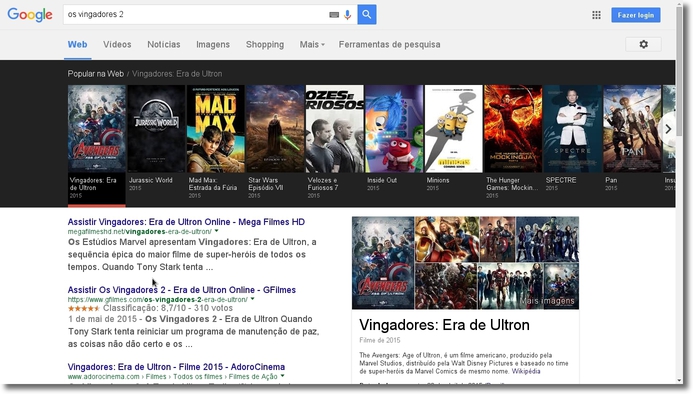The width and height of the screenshot is (693, 394).
Task: Switch to the Vídeos tab
Action: click(x=117, y=44)
